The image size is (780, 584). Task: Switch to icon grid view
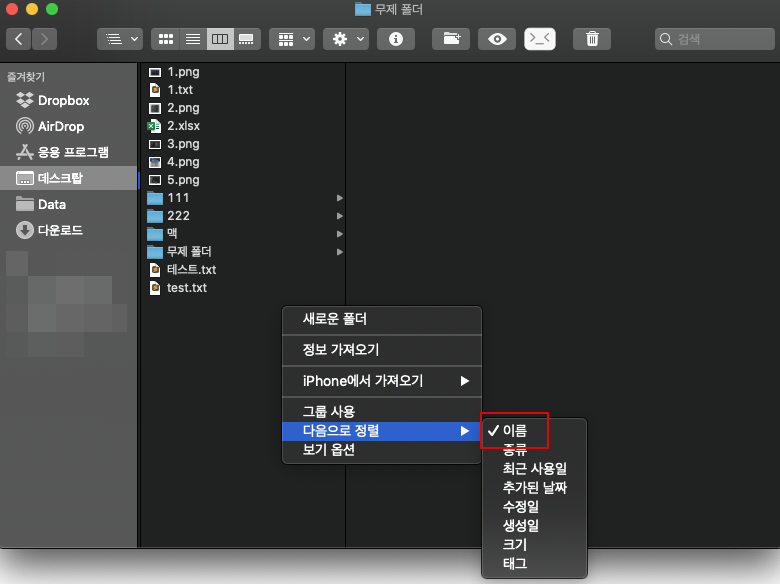166,39
